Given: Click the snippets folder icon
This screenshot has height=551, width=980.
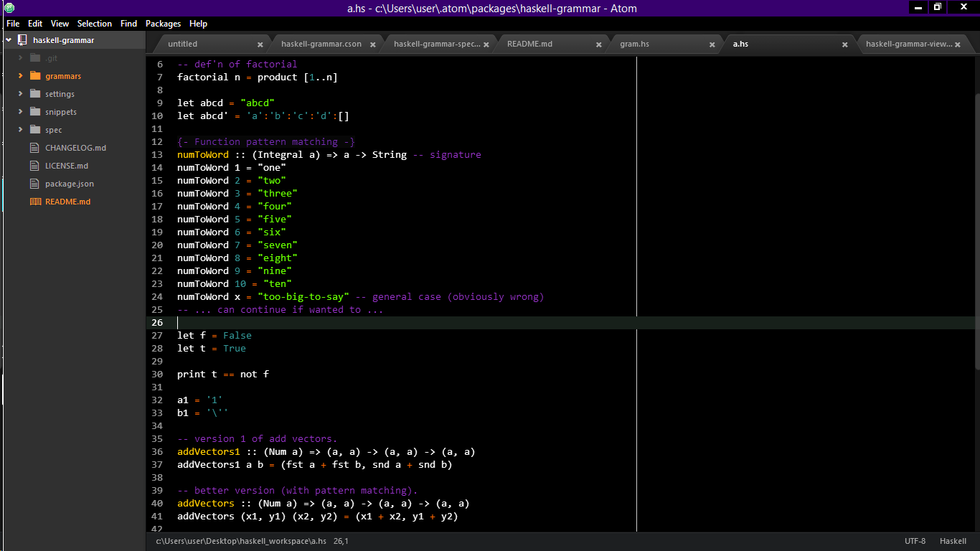Looking at the screenshot, I should (x=35, y=112).
